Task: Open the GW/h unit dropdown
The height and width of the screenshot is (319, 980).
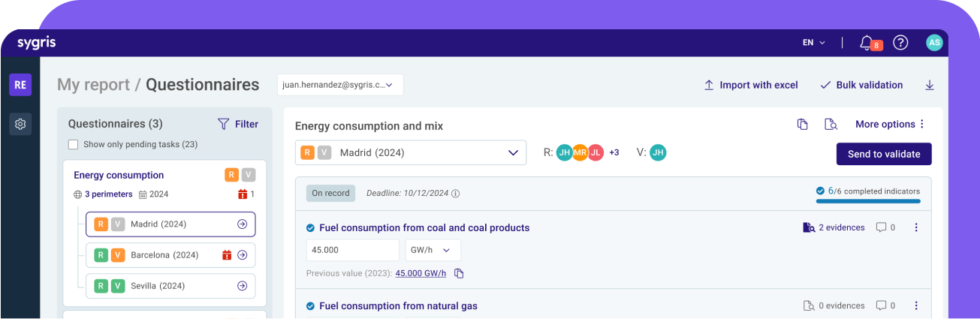Action: tap(433, 250)
